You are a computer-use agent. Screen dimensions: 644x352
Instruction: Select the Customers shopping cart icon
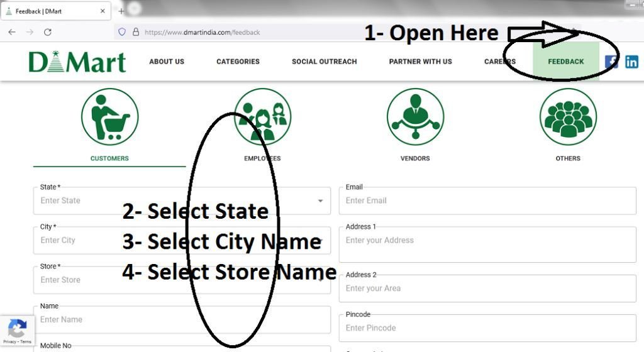tap(109, 116)
